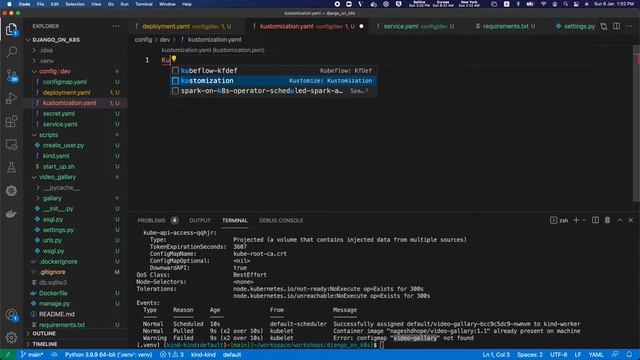
Task: Split the terminal panel
Action: point(596,220)
